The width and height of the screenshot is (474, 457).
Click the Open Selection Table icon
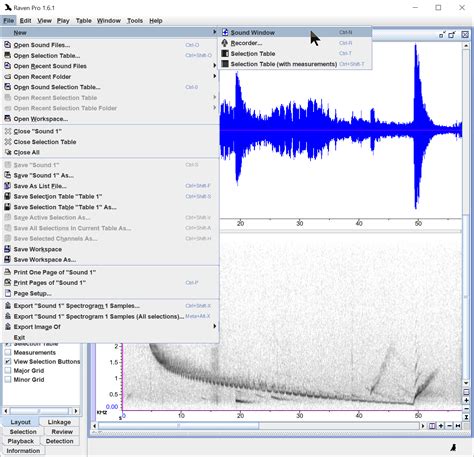[7, 55]
